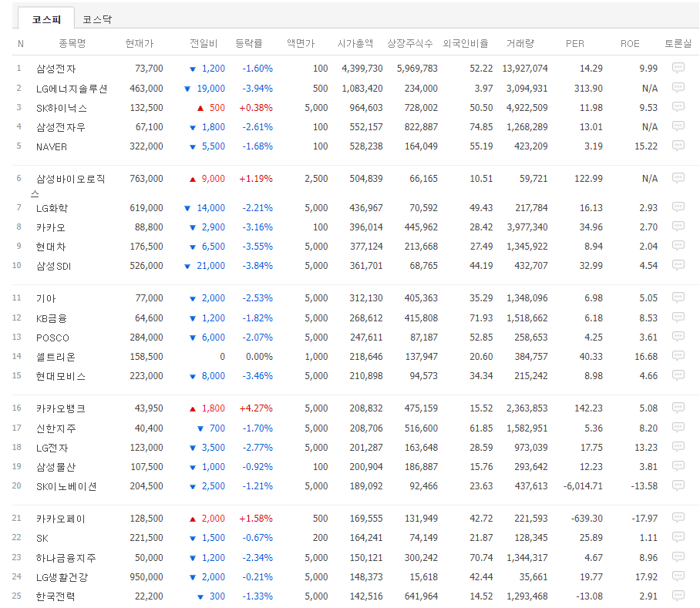Open discussion room icon for SK이노베이션

coord(678,485)
